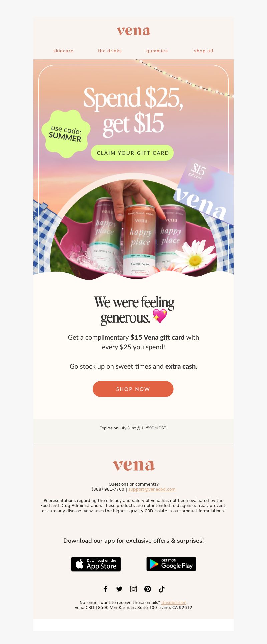Open the TikTok icon
Screen dimensions: 267x644
(162, 589)
